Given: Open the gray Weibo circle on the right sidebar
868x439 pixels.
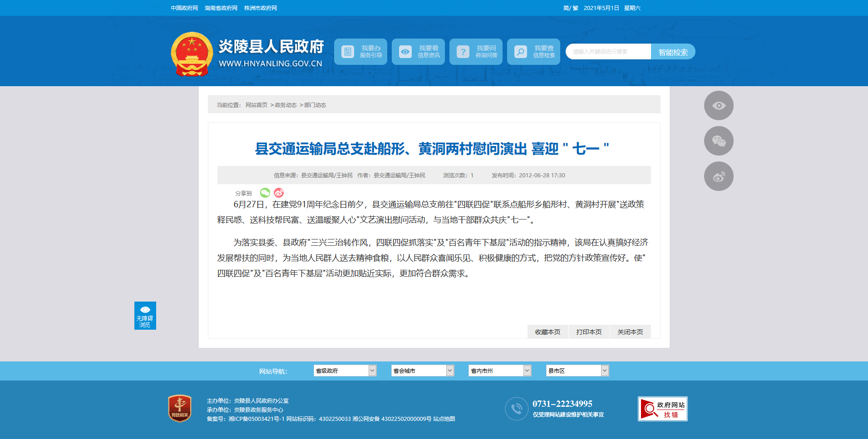Looking at the screenshot, I should pos(719,176).
